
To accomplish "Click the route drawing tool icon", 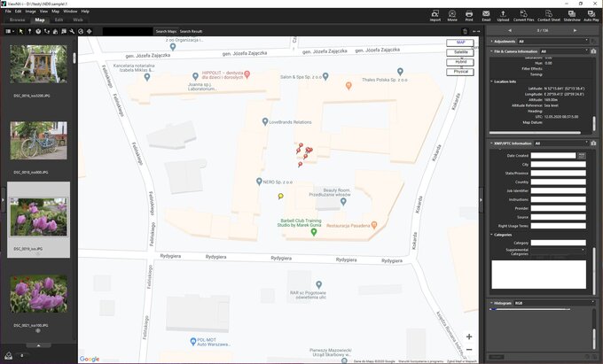I will tap(46, 32).
